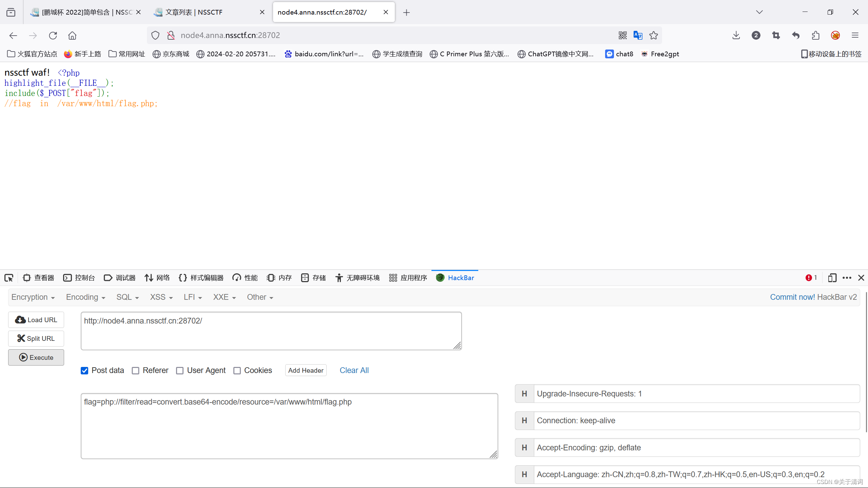Bookmark page with star icon

[654, 35]
